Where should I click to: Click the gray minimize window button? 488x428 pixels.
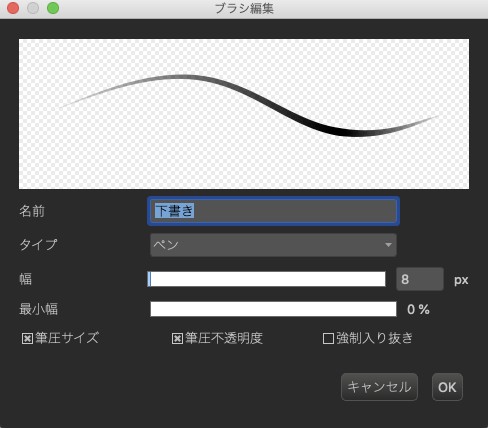(x=33, y=8)
